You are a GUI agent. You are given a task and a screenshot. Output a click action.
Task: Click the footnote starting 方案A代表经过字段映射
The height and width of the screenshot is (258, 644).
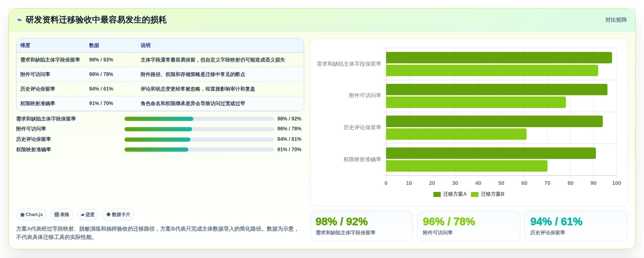pyautogui.click(x=157, y=233)
